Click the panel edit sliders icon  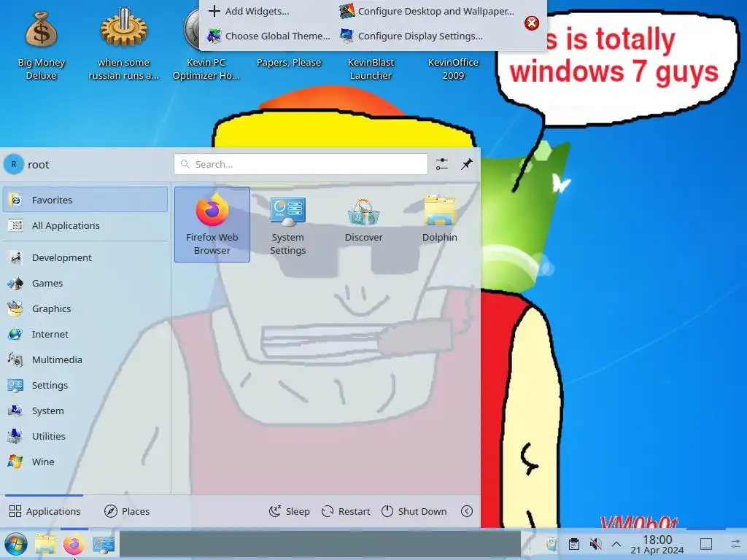click(735, 544)
